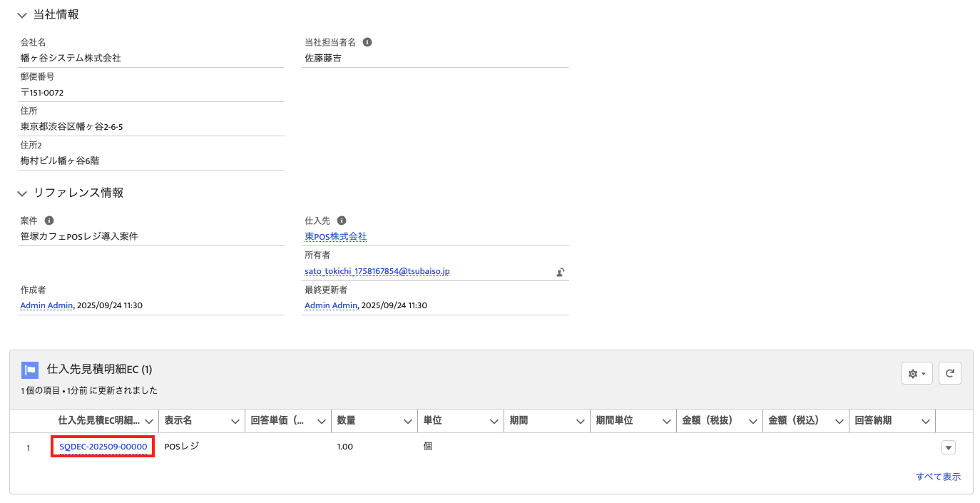The image size is (980, 503).
Task: Open 表示名 column header menu
Action: click(x=235, y=422)
